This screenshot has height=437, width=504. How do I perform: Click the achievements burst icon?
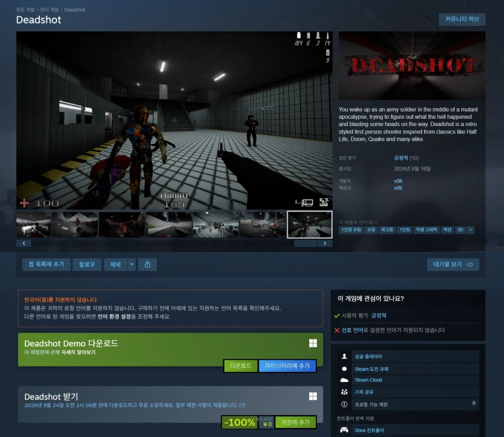(344, 369)
